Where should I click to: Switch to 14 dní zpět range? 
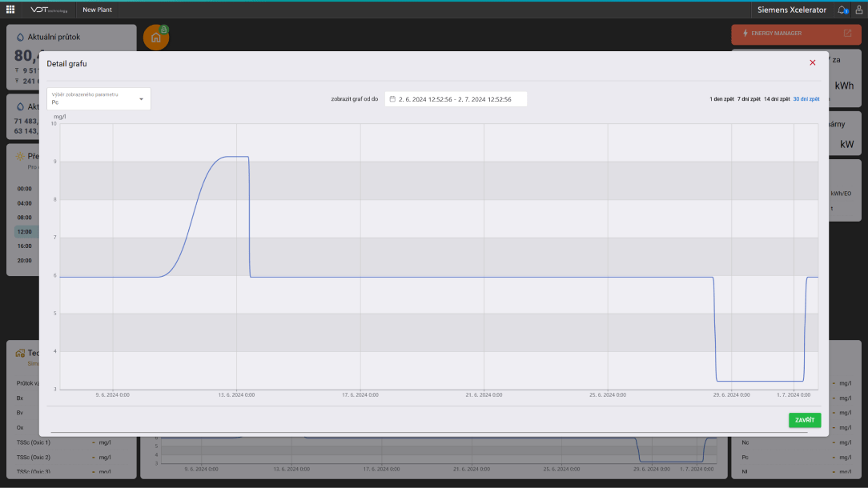pos(777,99)
